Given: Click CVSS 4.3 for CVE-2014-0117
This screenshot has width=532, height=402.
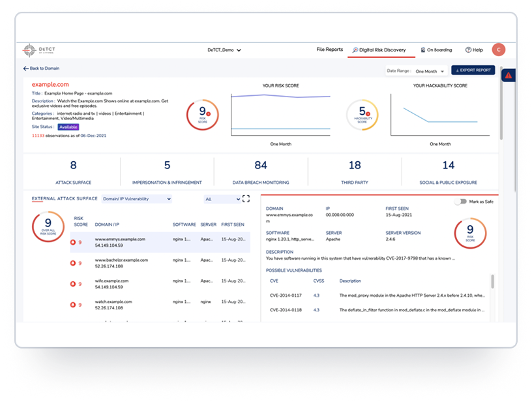Looking at the screenshot, I should [x=316, y=296].
